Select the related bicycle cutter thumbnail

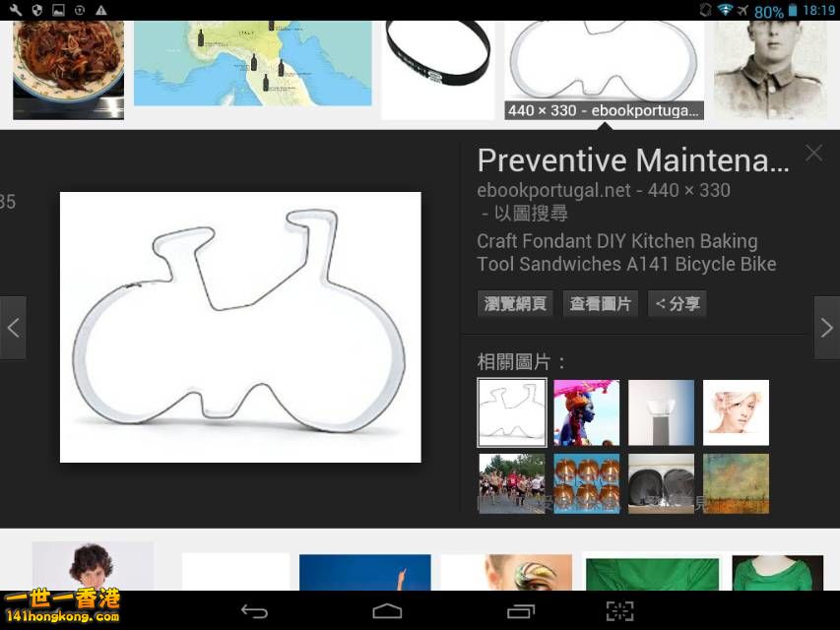512,412
